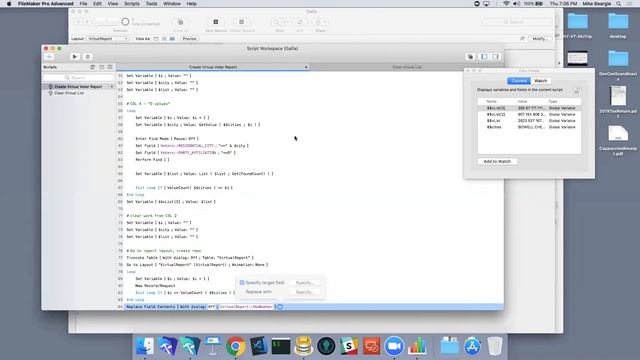Toggle Specify target field checkbox
This screenshot has width=640, height=360.
click(x=242, y=282)
